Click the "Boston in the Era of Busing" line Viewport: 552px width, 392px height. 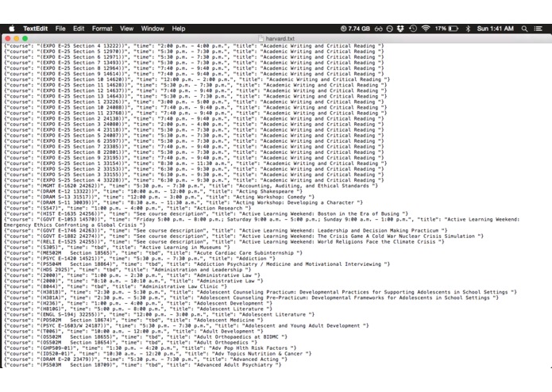click(x=206, y=213)
